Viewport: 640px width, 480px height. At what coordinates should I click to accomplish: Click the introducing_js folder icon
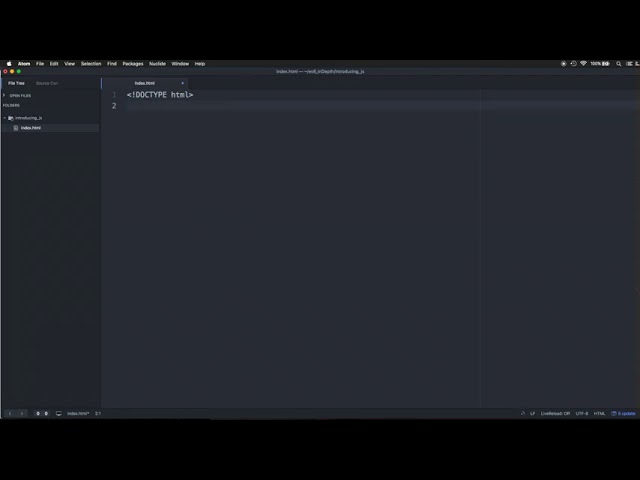click(11, 118)
